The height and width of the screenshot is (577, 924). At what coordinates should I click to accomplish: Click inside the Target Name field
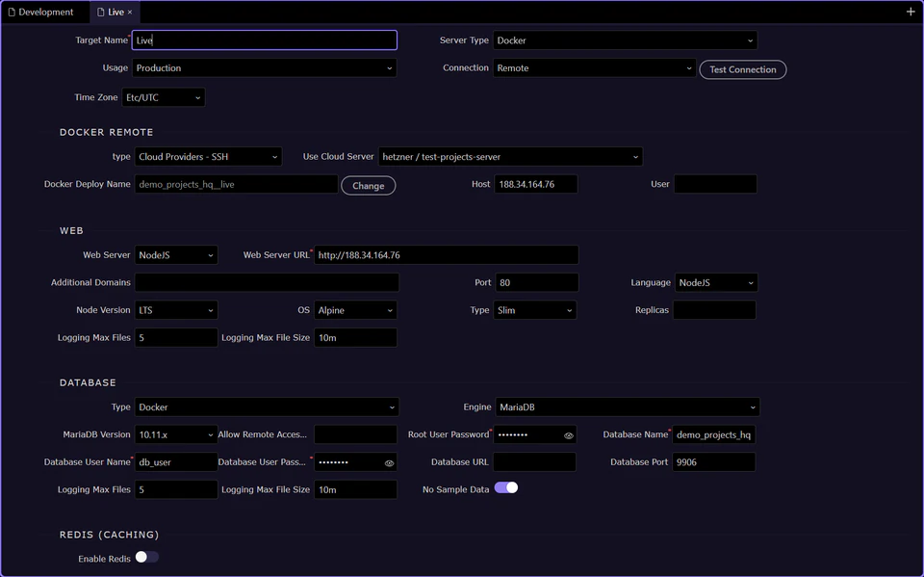coord(265,39)
